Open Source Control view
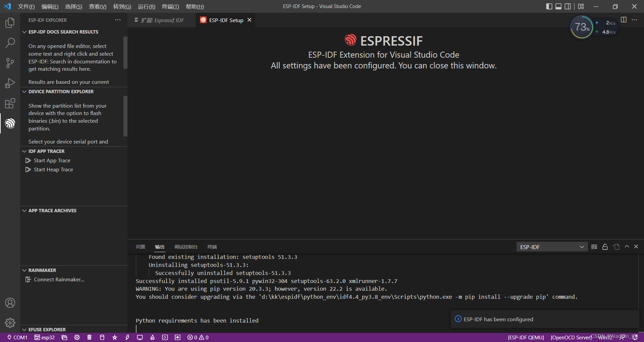This screenshot has width=644, height=342. 10,63
